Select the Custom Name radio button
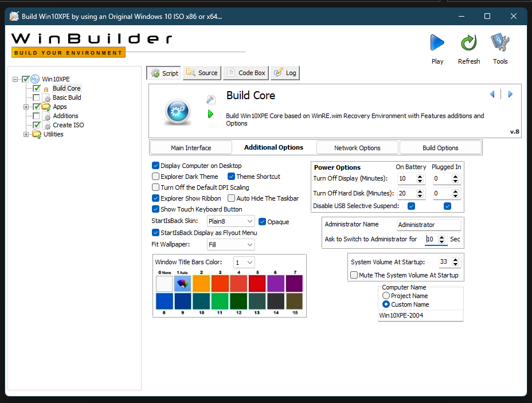Image resolution: width=532 pixels, height=403 pixels. 386,304
